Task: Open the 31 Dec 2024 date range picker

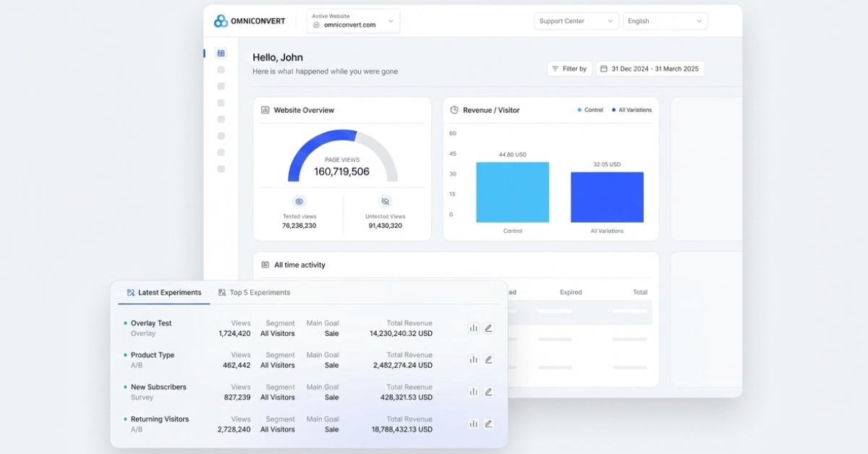Action: [x=650, y=69]
